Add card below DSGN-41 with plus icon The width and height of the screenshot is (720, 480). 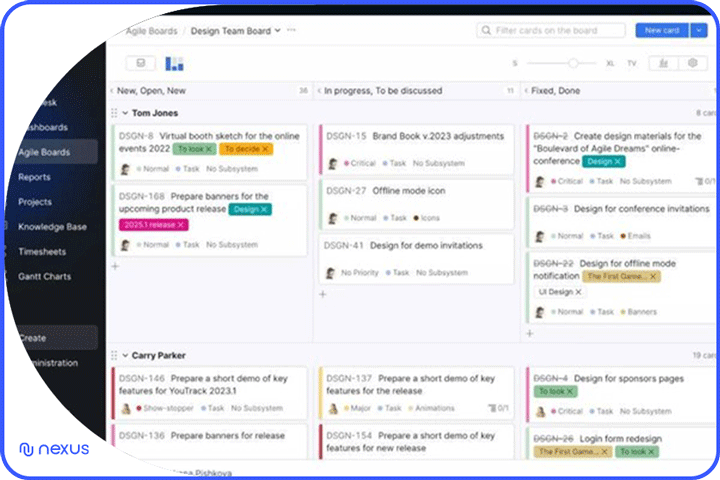(x=323, y=294)
